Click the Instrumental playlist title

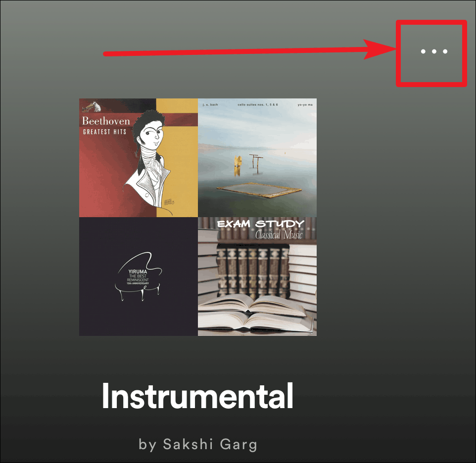click(x=197, y=396)
